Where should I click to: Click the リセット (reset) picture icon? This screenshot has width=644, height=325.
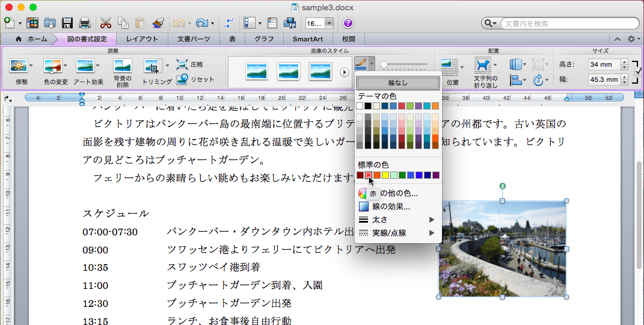[182, 79]
